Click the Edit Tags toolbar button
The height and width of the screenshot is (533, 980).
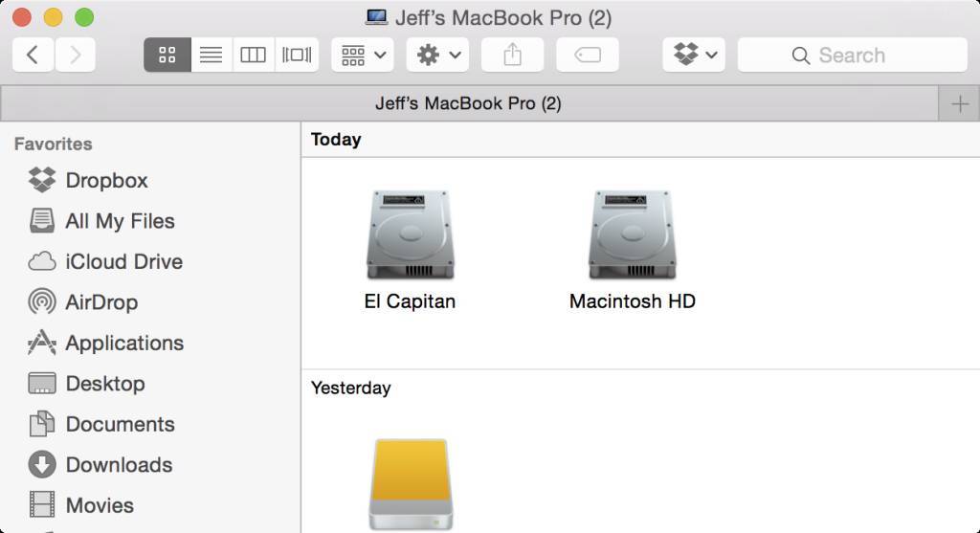588,55
